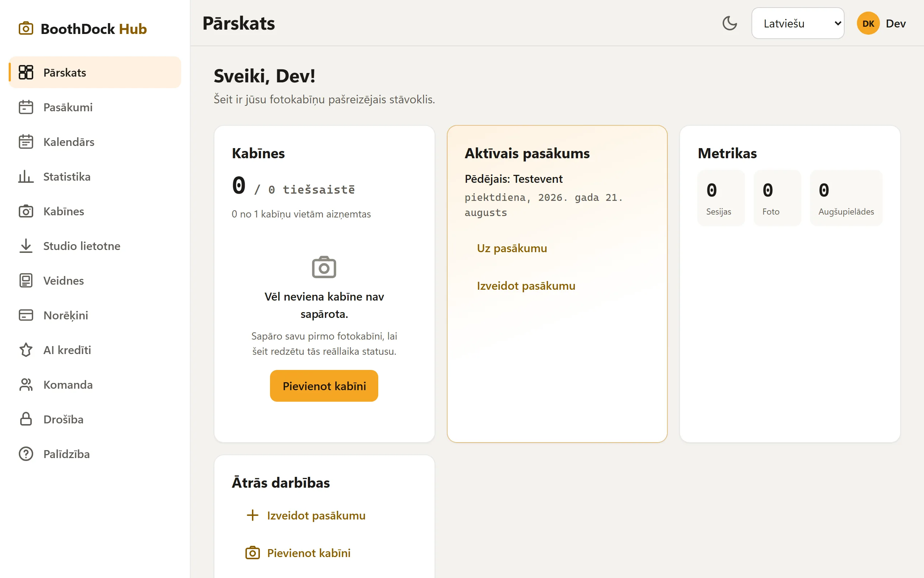924x578 pixels.
Task: Click the Pievienot kabīni quick action link text
Action: pyautogui.click(x=309, y=553)
